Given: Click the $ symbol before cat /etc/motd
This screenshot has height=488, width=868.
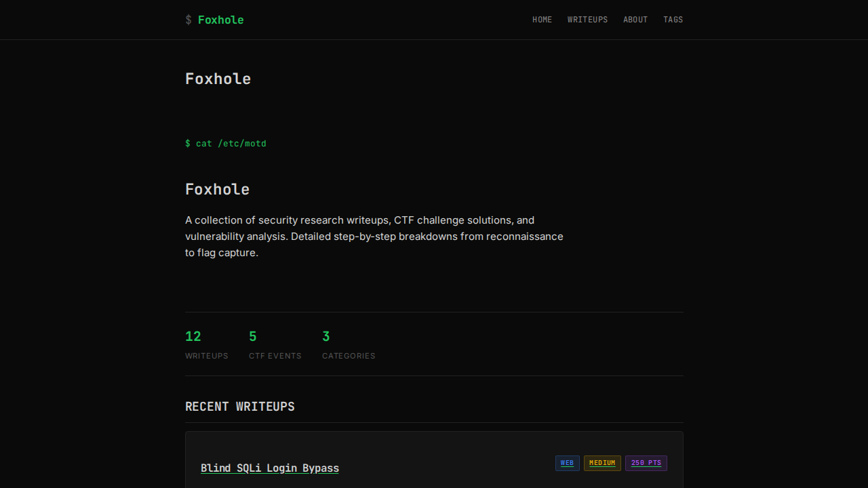Looking at the screenshot, I should pos(188,143).
